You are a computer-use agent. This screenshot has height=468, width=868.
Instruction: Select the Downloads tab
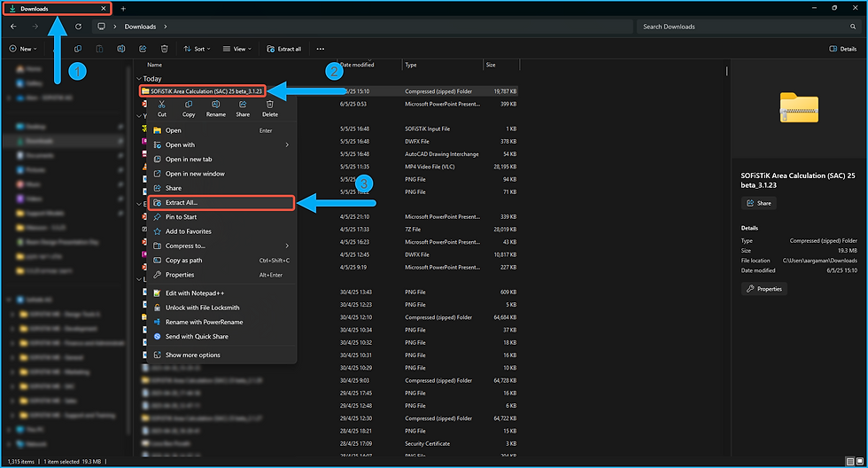pos(58,9)
